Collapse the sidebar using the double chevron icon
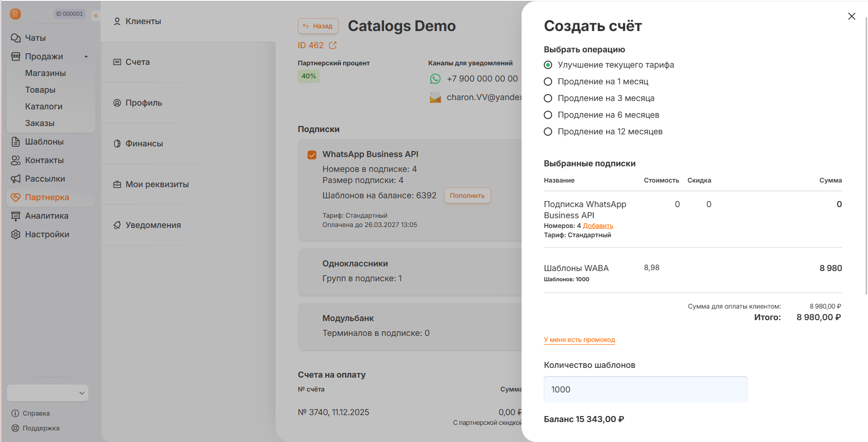 (x=96, y=16)
